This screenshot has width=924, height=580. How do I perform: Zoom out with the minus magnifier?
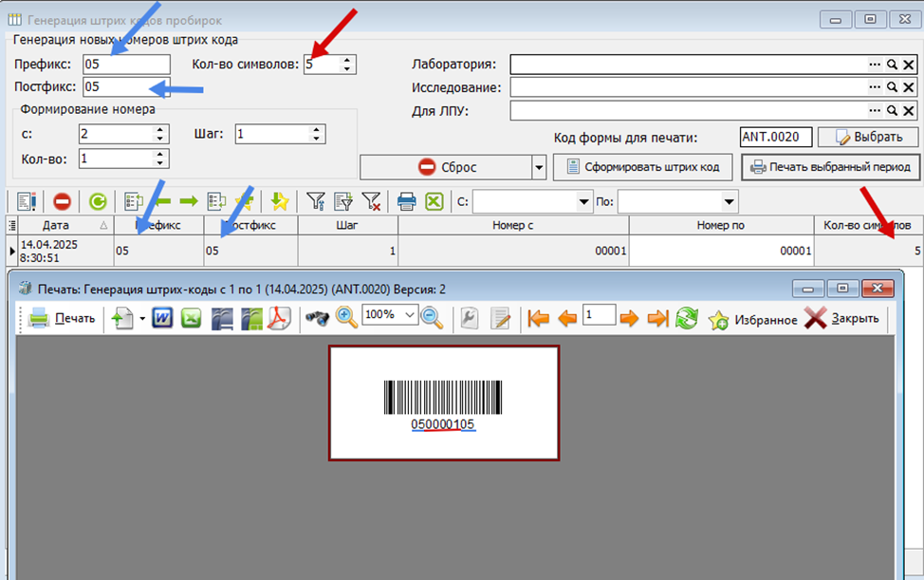(x=433, y=318)
